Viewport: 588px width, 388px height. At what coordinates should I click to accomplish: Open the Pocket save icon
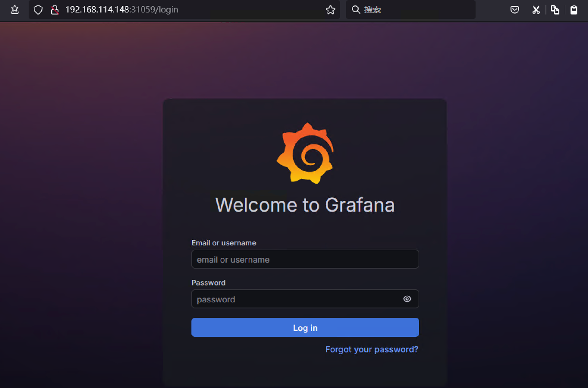515,10
